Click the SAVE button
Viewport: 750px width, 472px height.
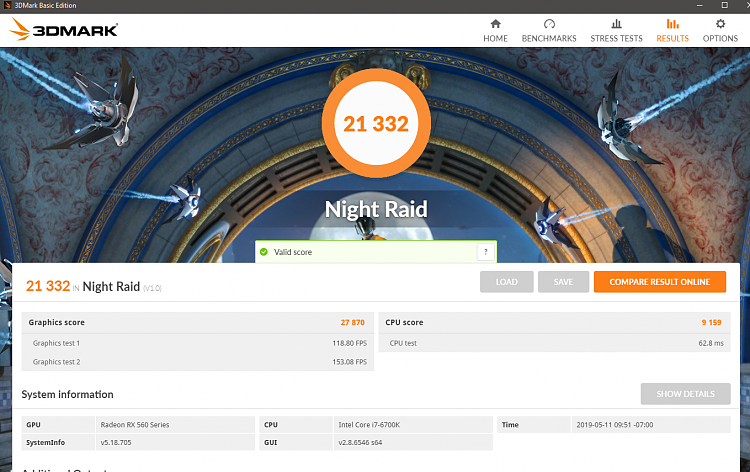[563, 282]
